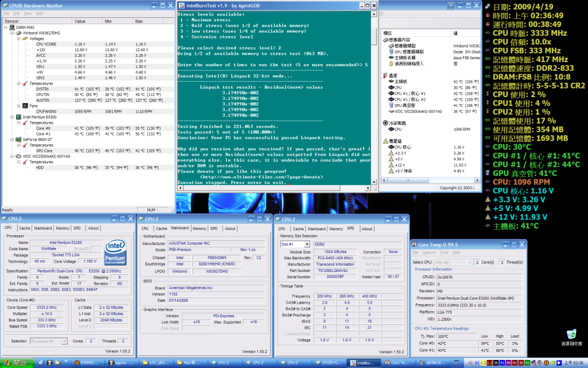588x368 pixels.
Task: Click the 'CPU 時脈: 3333 MHz' desktop gadget line
Action: (529, 33)
